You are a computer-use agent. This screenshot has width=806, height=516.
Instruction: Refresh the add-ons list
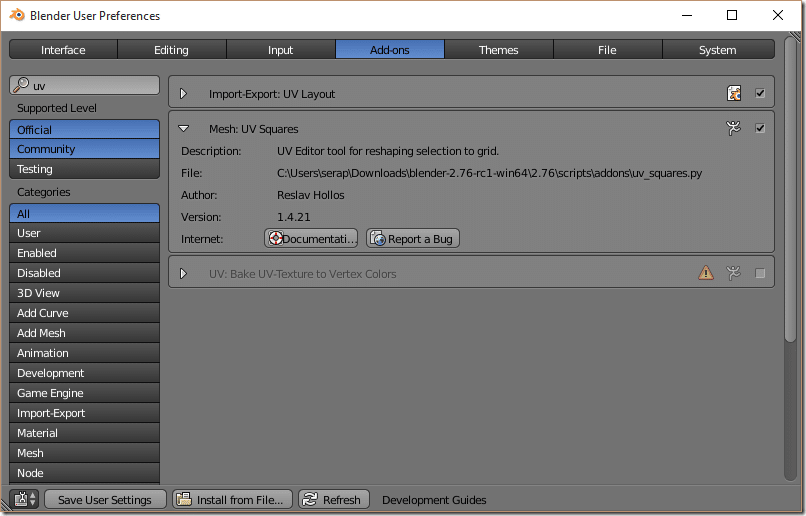[x=334, y=500]
